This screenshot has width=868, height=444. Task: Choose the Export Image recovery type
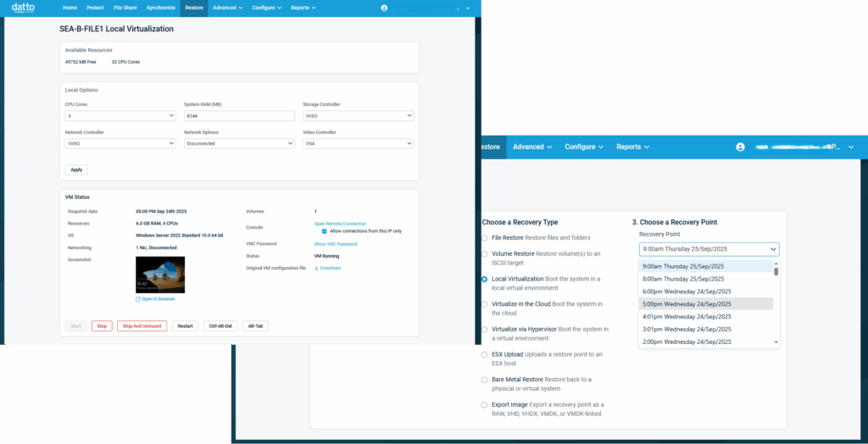coord(484,405)
